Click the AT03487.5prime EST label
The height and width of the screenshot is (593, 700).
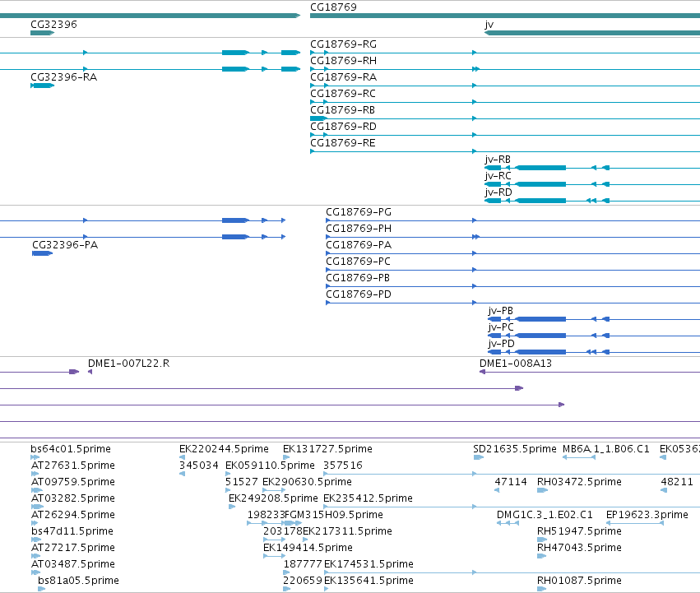(x=73, y=565)
